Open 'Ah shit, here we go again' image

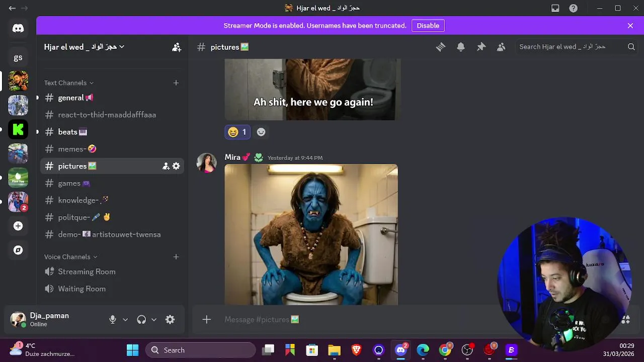[x=312, y=89]
